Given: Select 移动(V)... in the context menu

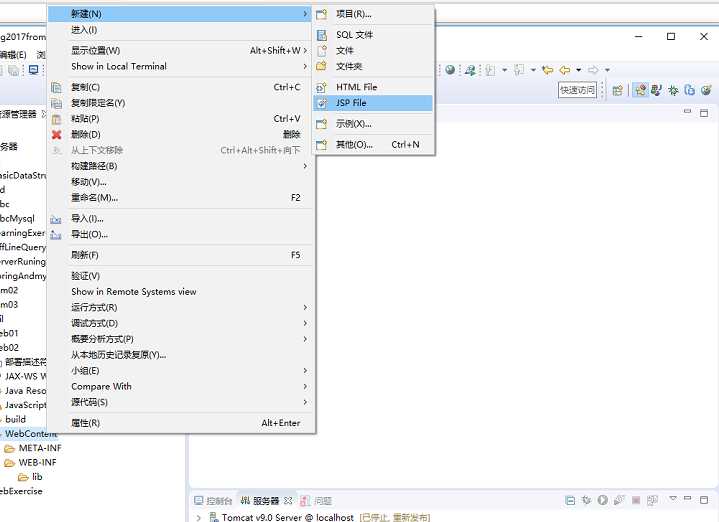Looking at the screenshot, I should [181, 182].
